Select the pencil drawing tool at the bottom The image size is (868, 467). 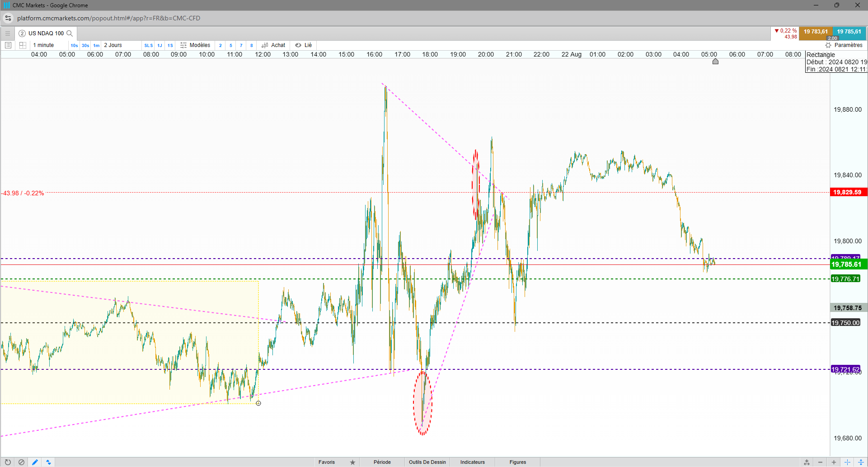(x=35, y=462)
